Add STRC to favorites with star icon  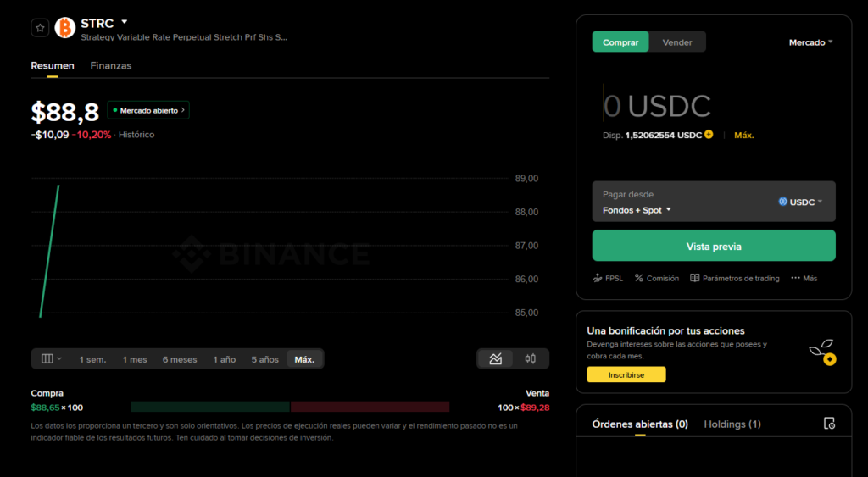[x=40, y=28]
